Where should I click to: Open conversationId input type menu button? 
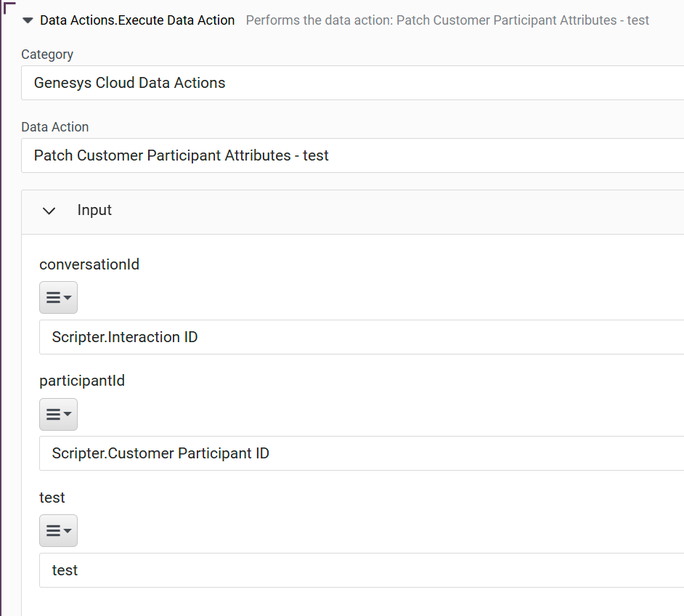(59, 298)
